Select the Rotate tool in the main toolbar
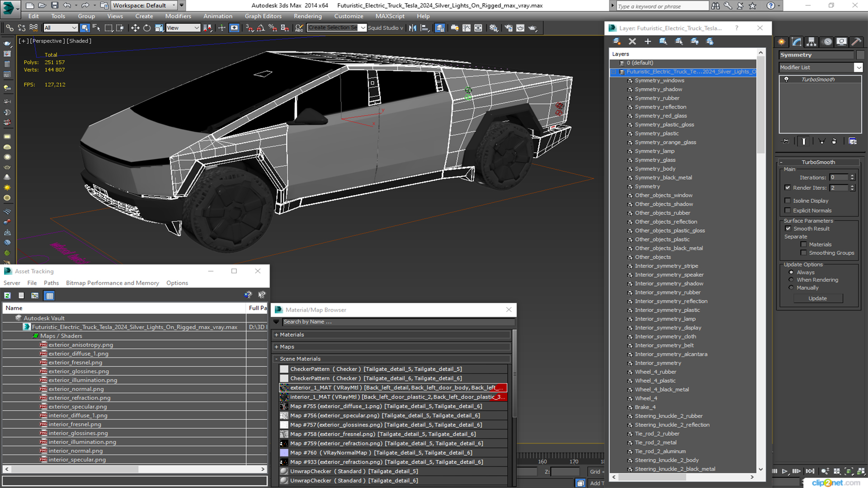868x488 pixels. tap(147, 28)
